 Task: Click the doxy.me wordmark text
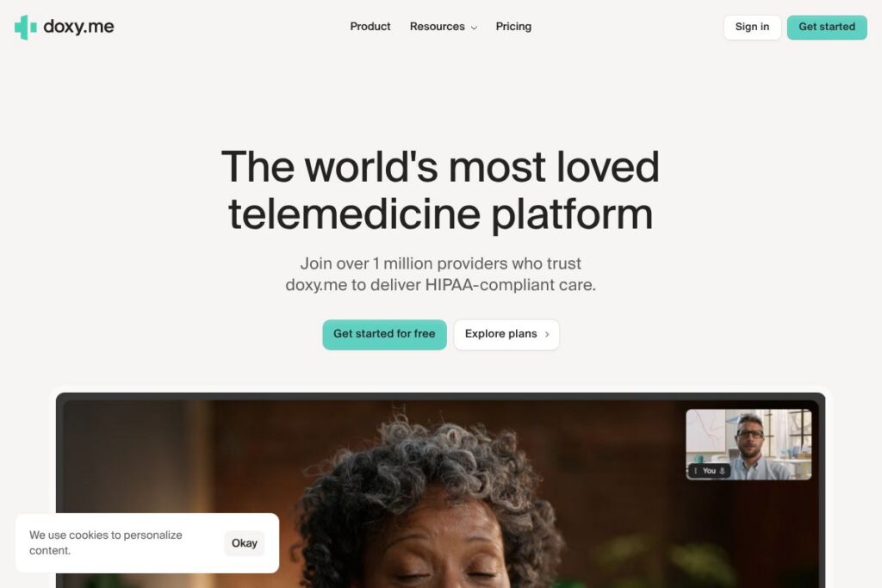pyautogui.click(x=78, y=27)
